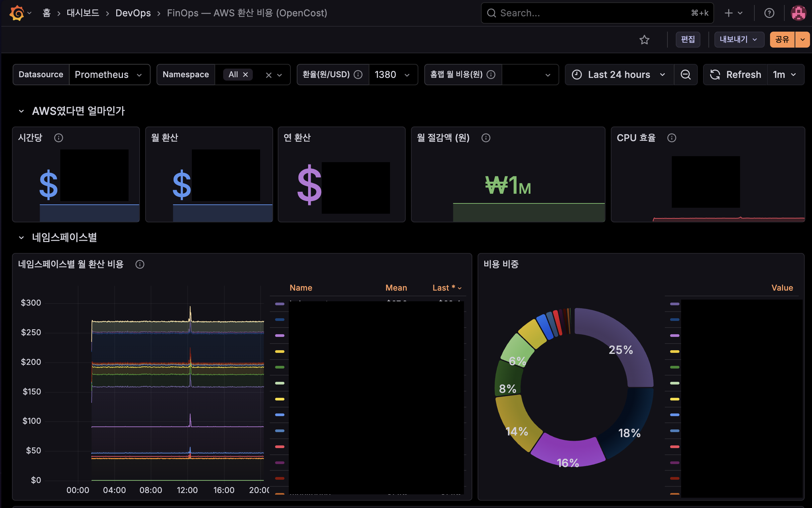Open the 연 환산 panel title
Image resolution: width=812 pixels, height=508 pixels.
[297, 138]
